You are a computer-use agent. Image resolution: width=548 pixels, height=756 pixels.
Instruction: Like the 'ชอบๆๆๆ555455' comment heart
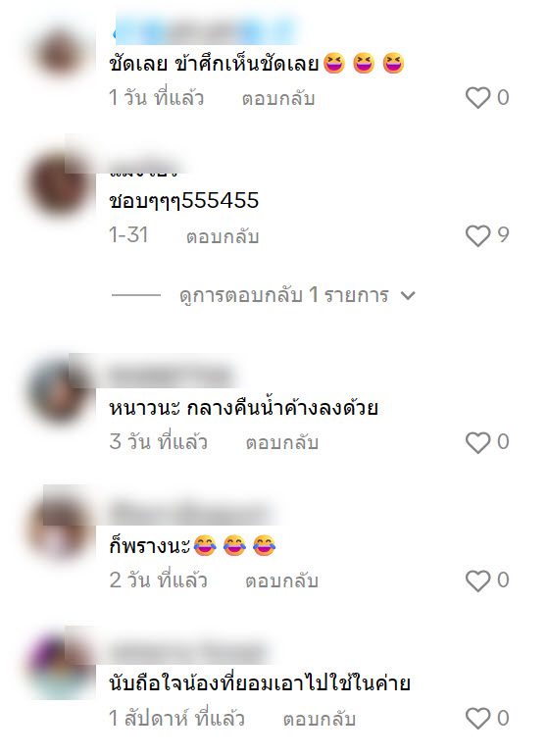click(477, 235)
